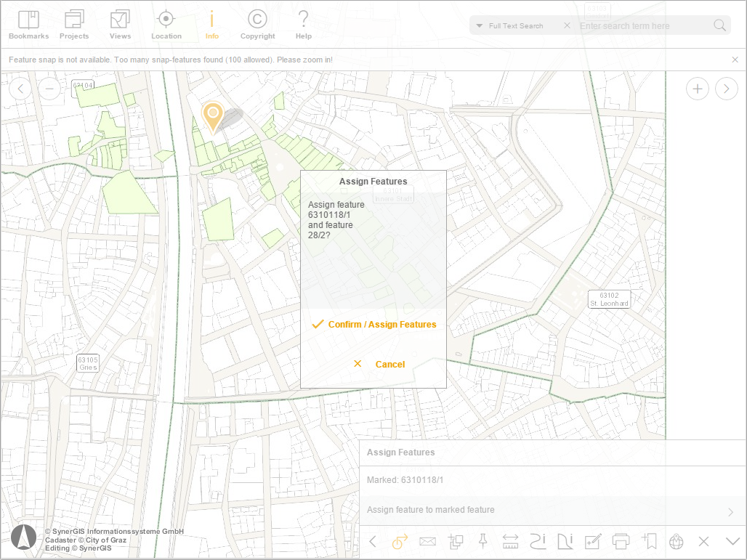The image size is (747, 560).
Task: Select the orange assign features tool
Action: [x=399, y=541]
